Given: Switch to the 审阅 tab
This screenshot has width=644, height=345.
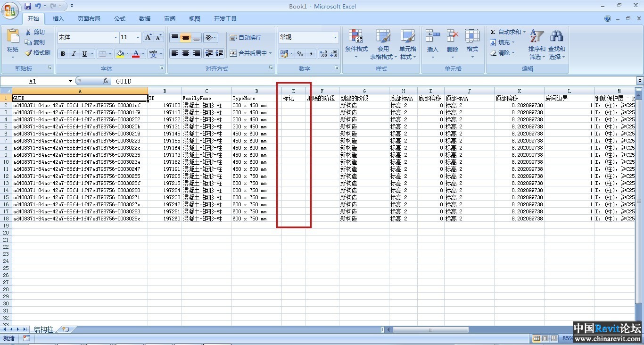Looking at the screenshot, I should [x=170, y=19].
